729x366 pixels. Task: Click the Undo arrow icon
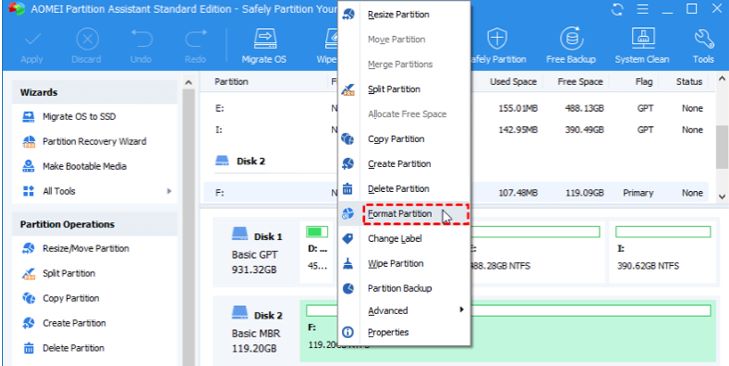coord(141,40)
